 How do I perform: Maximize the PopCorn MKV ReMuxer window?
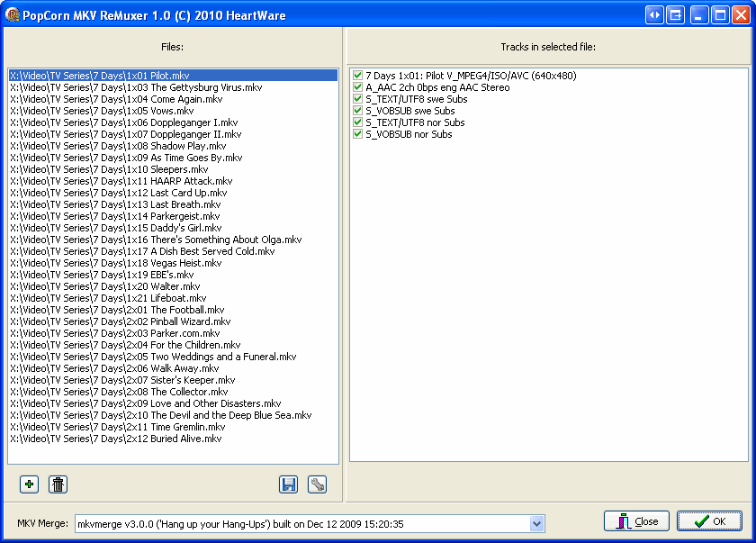click(720, 14)
